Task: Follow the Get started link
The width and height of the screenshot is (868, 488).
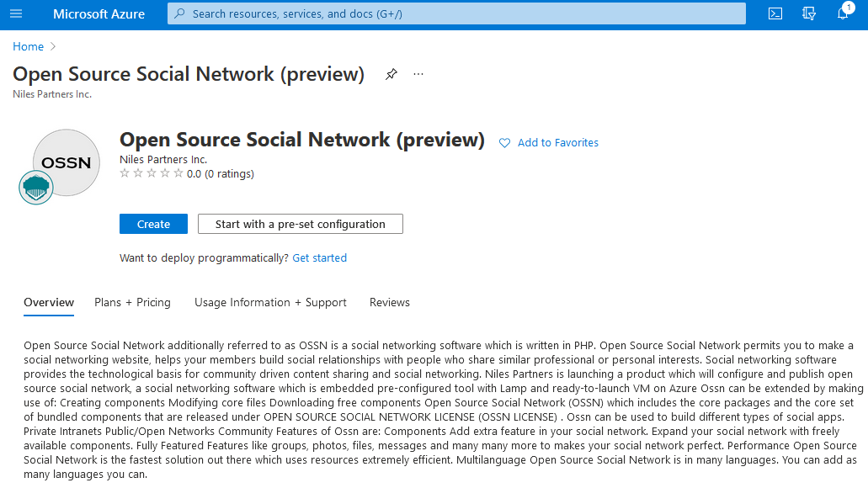Action: (x=319, y=257)
